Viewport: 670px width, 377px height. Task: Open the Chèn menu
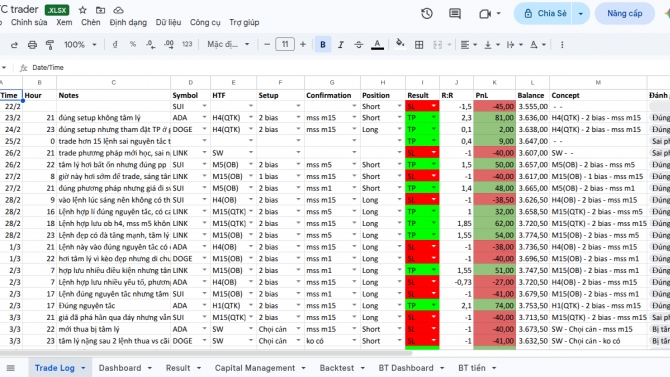[91, 22]
